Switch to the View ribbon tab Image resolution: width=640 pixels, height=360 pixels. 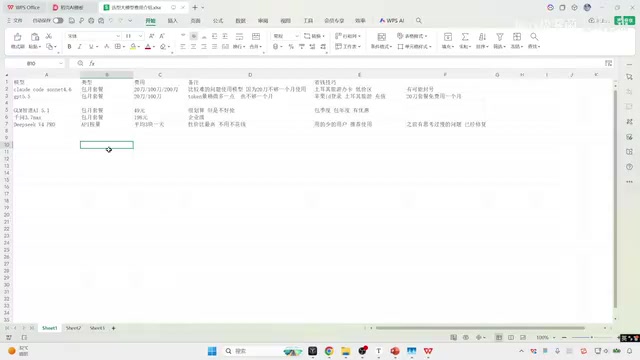tap(285, 20)
